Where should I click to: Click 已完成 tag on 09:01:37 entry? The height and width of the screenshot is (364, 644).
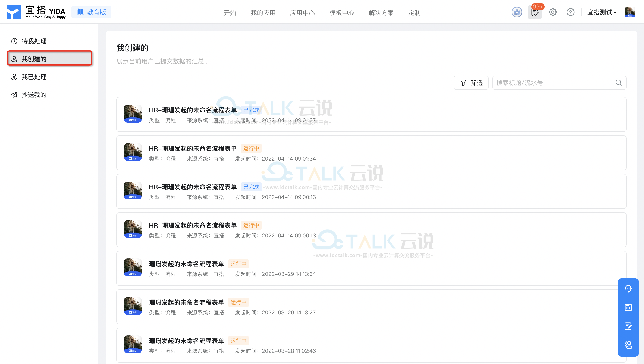coord(251,110)
